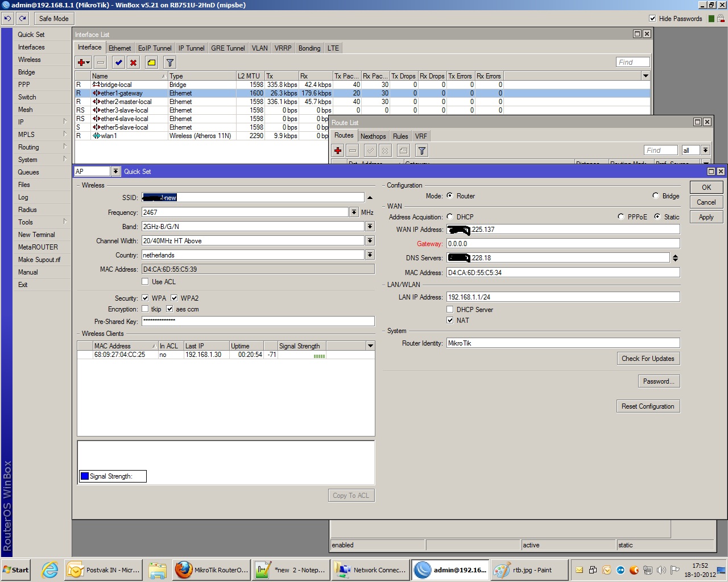
Task: Click the Apply button in Quick Set
Action: (x=706, y=217)
